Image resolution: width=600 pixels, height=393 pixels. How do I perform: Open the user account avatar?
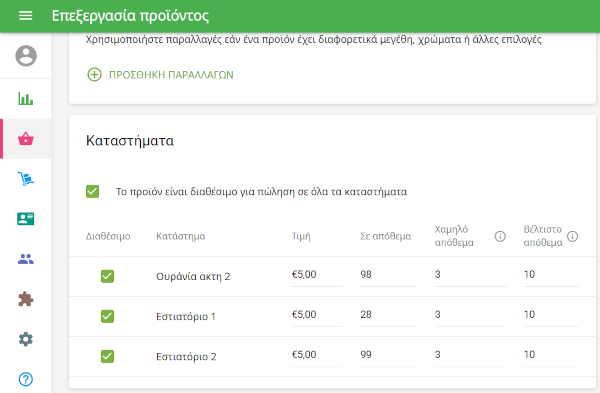[x=26, y=56]
